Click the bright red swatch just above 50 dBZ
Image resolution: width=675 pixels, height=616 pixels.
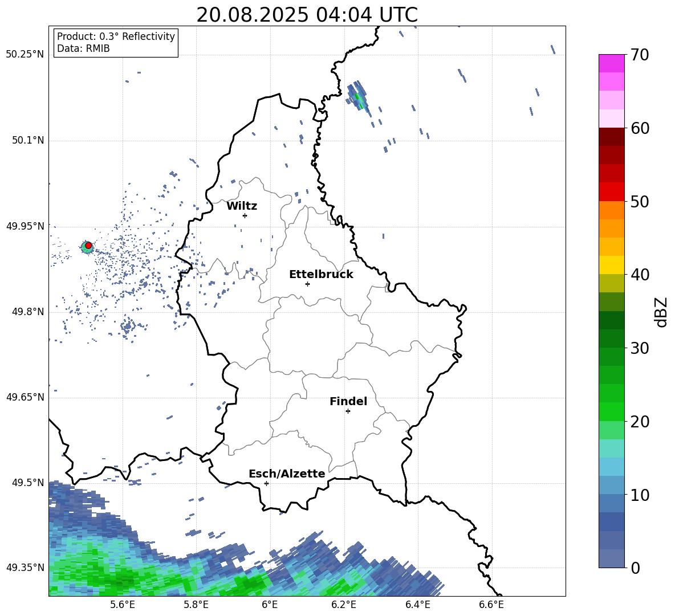coord(611,191)
